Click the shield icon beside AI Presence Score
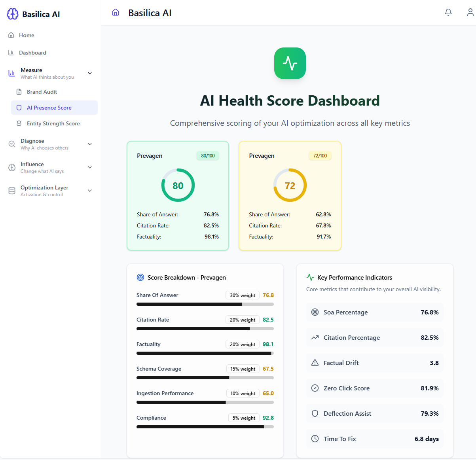This screenshot has width=476, height=460. click(x=19, y=107)
